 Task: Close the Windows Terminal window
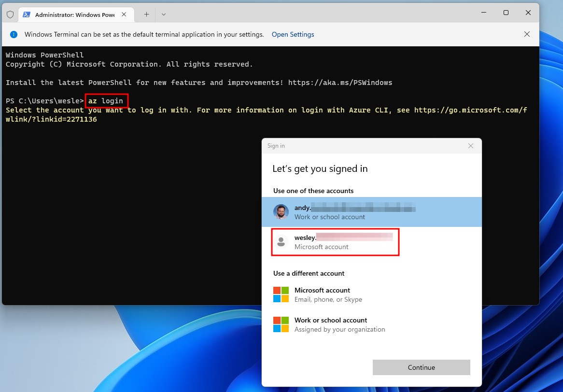tap(528, 13)
